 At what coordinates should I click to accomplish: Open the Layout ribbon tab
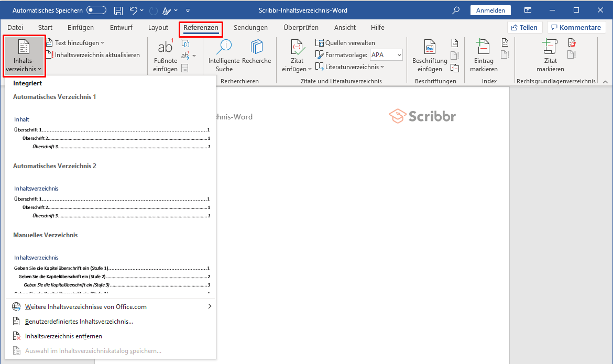pyautogui.click(x=158, y=27)
